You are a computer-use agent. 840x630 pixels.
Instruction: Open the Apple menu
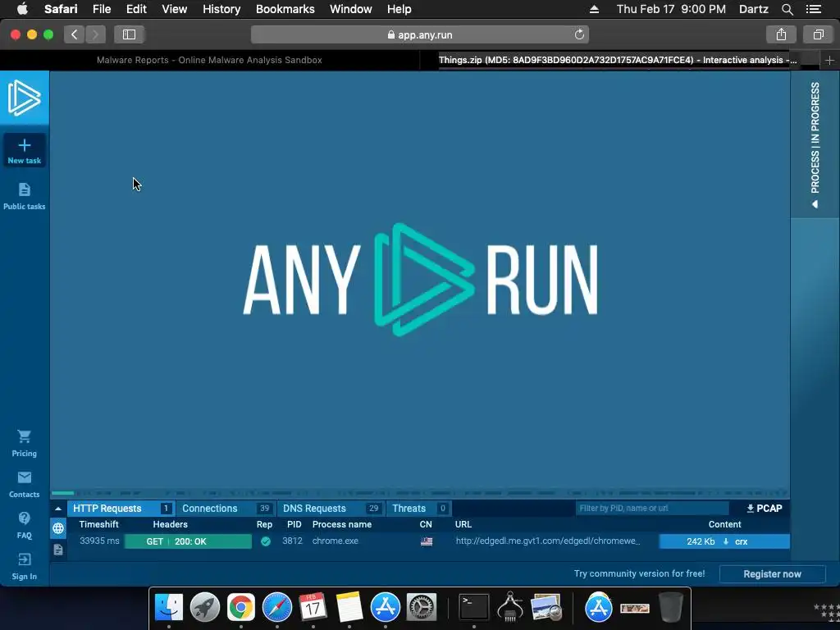pyautogui.click(x=22, y=9)
